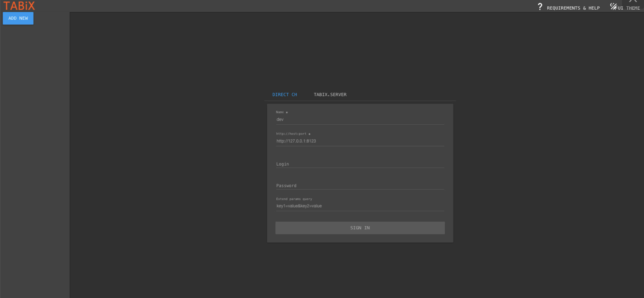Image resolution: width=644 pixels, height=298 pixels.
Task: Close window via top-right X icon
Action: pyautogui.click(x=633, y=1)
